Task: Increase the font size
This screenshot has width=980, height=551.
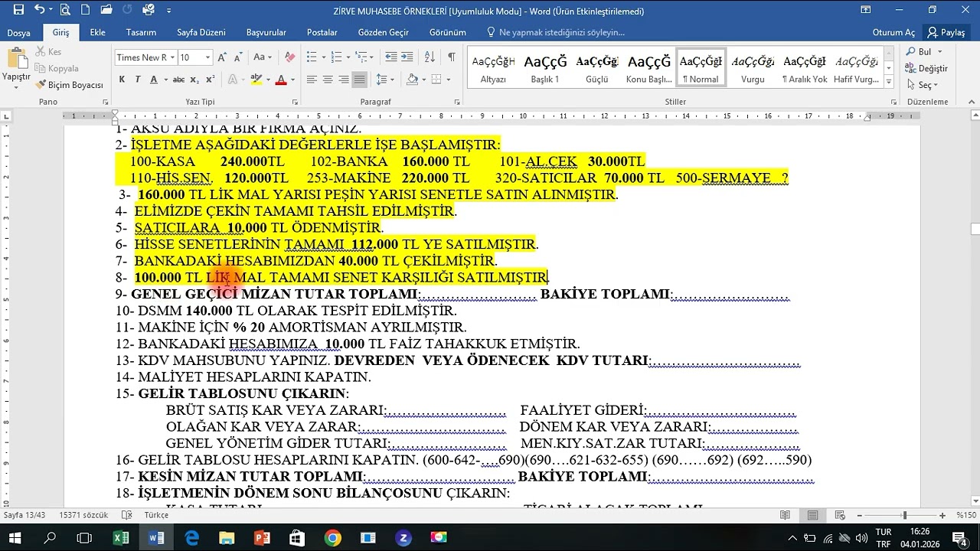Action: 222,57
